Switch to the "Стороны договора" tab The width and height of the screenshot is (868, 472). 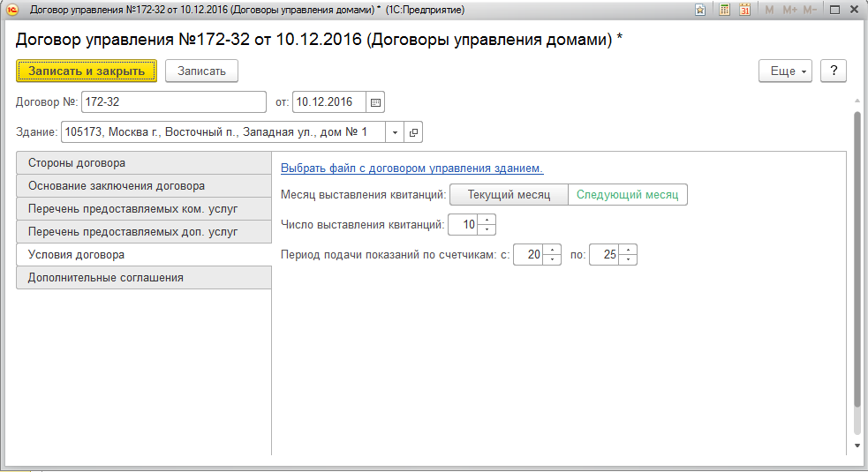click(x=144, y=163)
